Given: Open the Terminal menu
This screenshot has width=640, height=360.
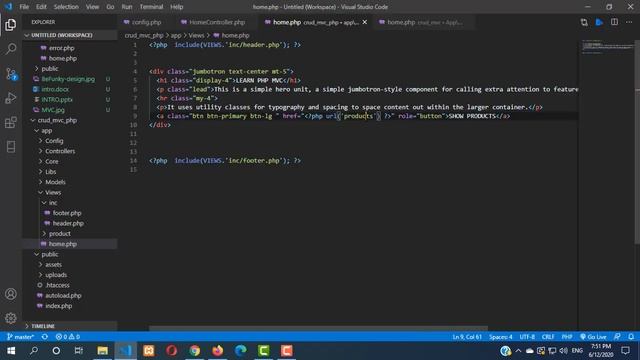Looking at the screenshot, I should pyautogui.click(x=151, y=7).
